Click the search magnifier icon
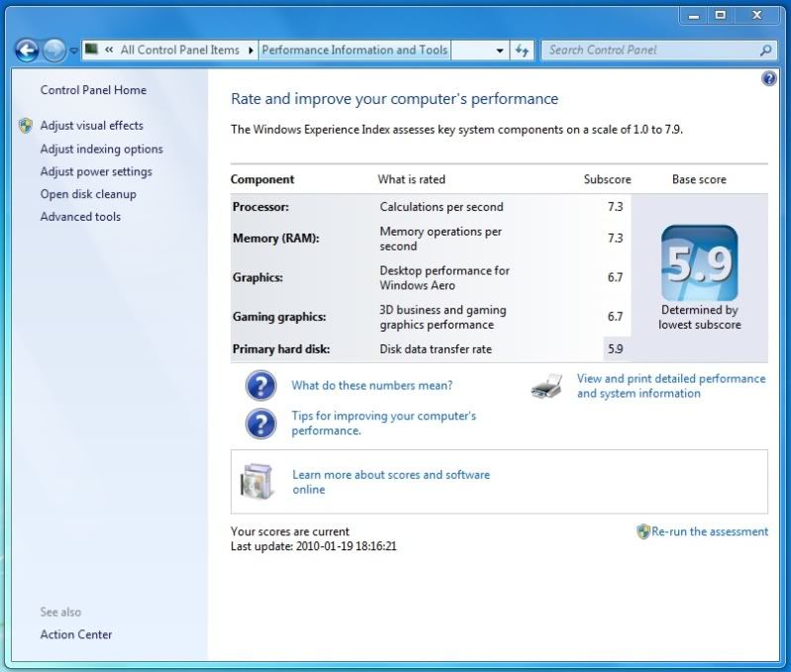Screen dimensions: 791x672 pyautogui.click(x=766, y=49)
